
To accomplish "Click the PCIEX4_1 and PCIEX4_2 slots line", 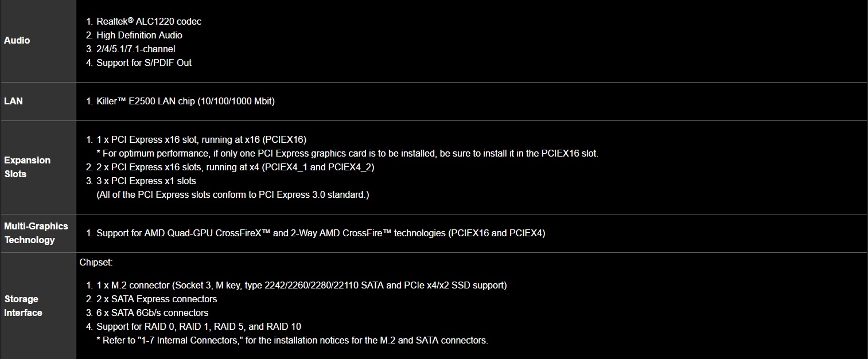I will coord(235,167).
